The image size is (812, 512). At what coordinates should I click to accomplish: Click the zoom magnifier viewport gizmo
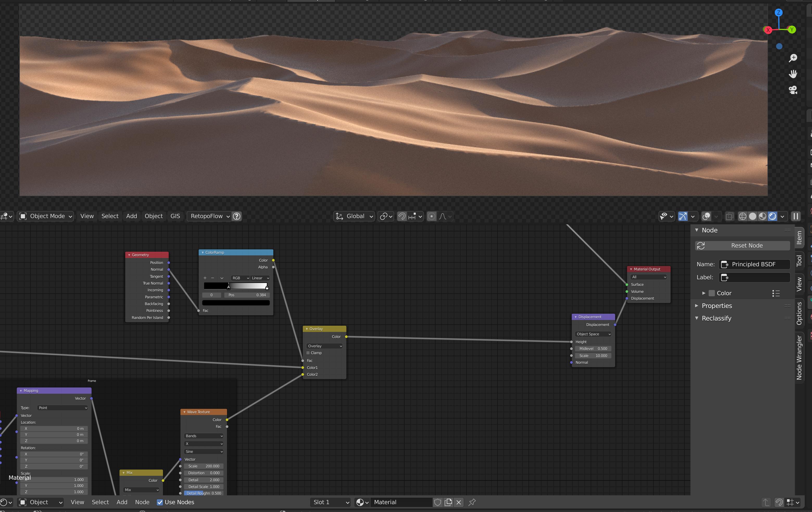[x=793, y=58]
